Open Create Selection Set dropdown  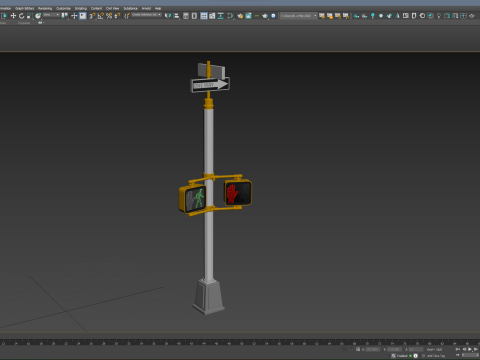[147, 15]
